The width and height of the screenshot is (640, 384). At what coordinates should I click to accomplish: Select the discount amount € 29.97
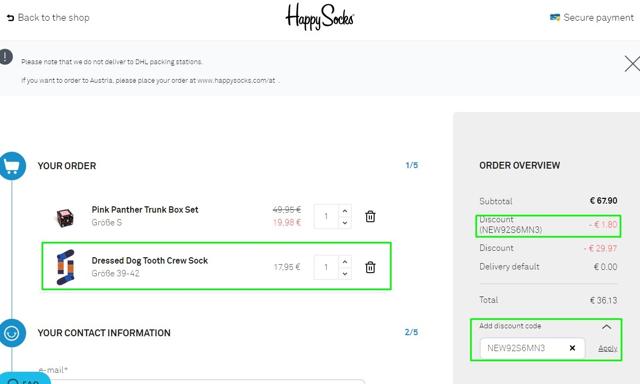(x=600, y=248)
